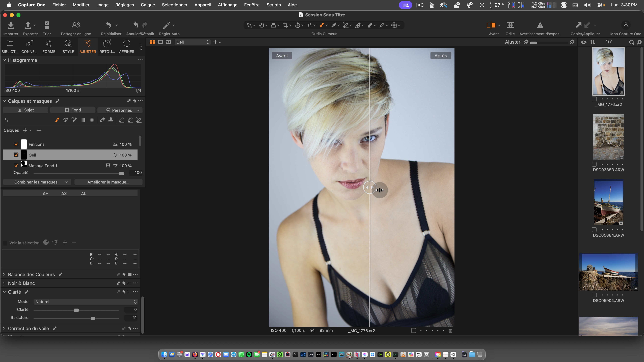The height and width of the screenshot is (362, 644).
Task: Disable the Oeil layer checkbox
Action: pyautogui.click(x=16, y=155)
